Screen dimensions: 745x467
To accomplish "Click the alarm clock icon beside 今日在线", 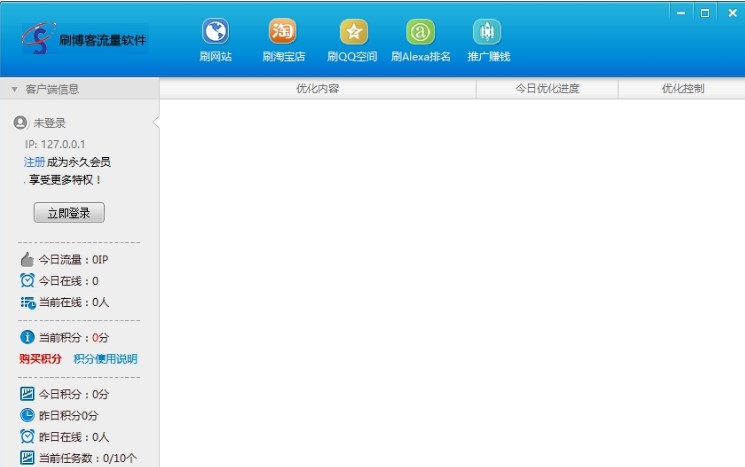I will tap(27, 280).
